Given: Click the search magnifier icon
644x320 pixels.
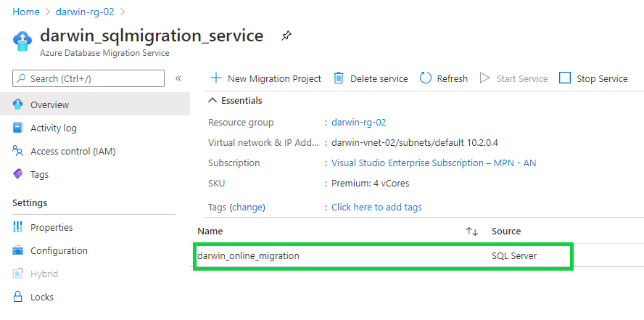Looking at the screenshot, I should [x=21, y=78].
